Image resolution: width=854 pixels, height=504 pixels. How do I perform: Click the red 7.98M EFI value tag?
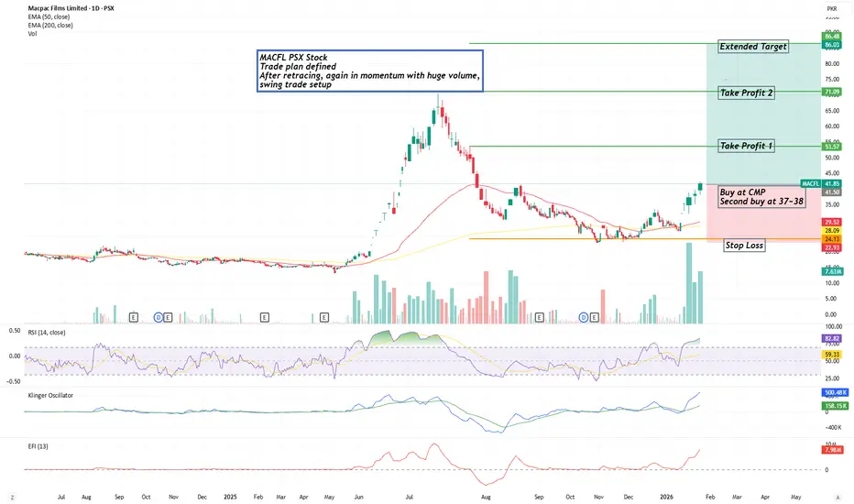click(833, 450)
